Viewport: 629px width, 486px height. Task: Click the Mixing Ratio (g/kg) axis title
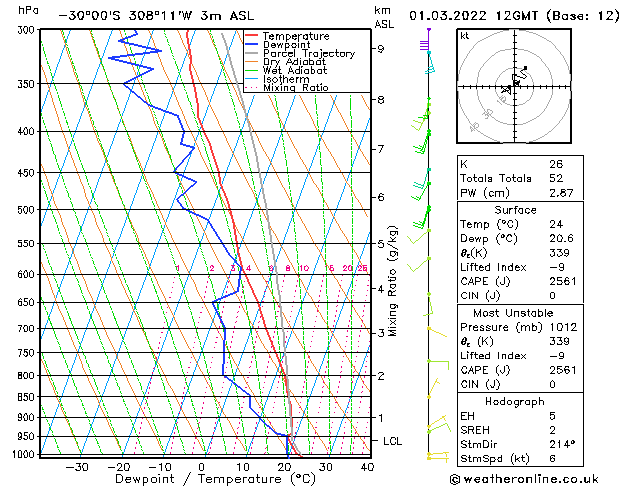click(392, 281)
